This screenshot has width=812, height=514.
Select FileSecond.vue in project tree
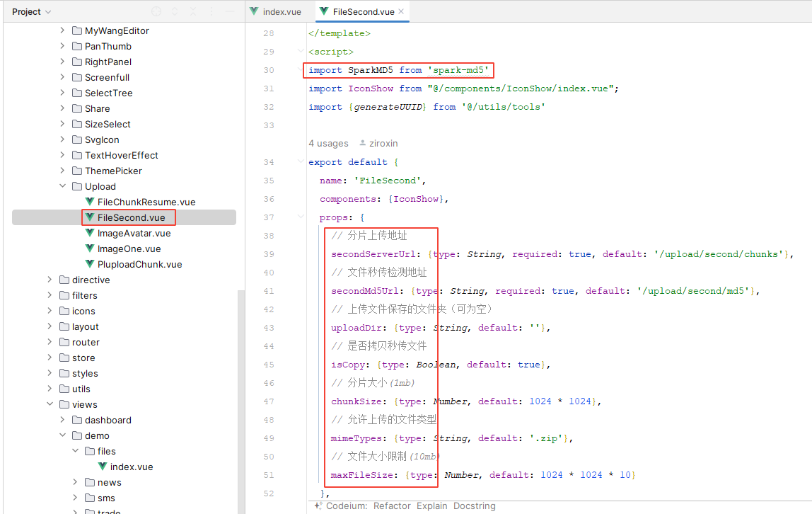131,217
